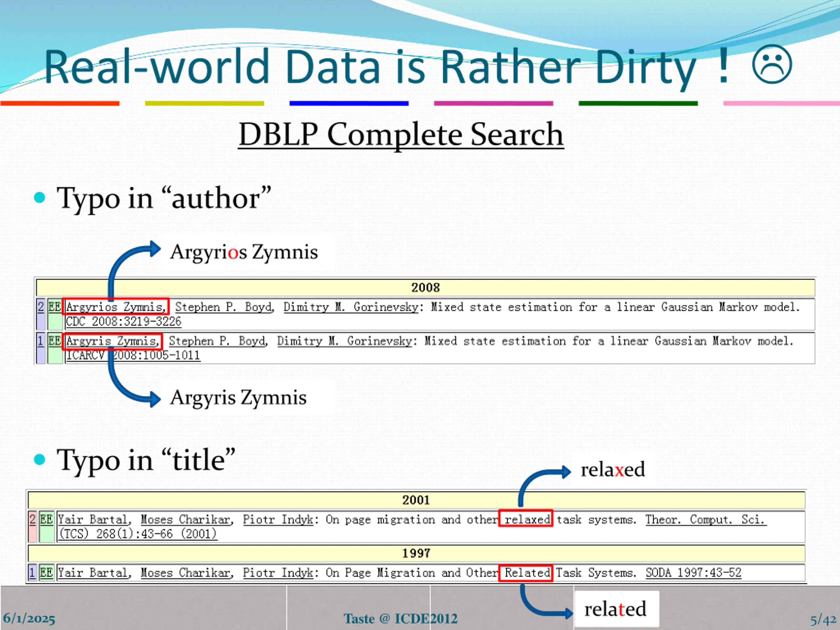The image size is (840, 630).
Task: Open the "CDC 2008:3219-3226" venue link
Action: (x=124, y=322)
